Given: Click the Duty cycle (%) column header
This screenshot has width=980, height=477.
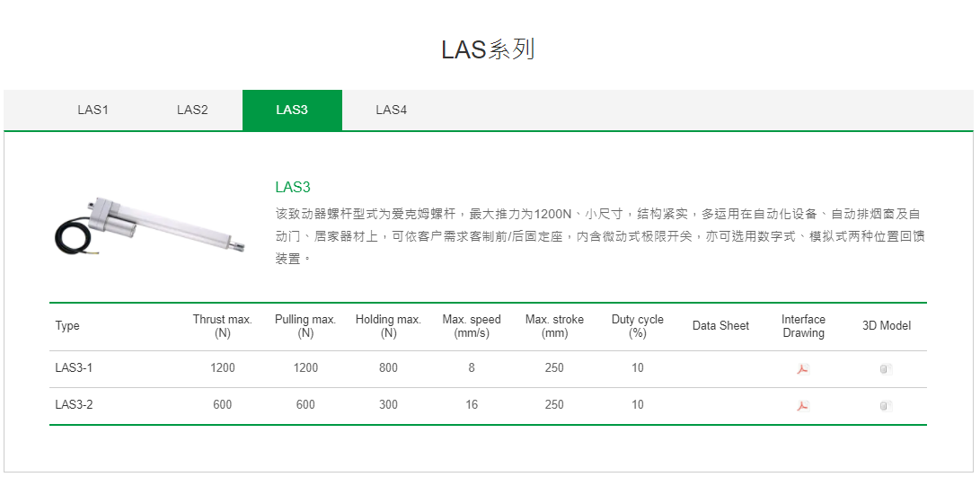Looking at the screenshot, I should point(638,326).
